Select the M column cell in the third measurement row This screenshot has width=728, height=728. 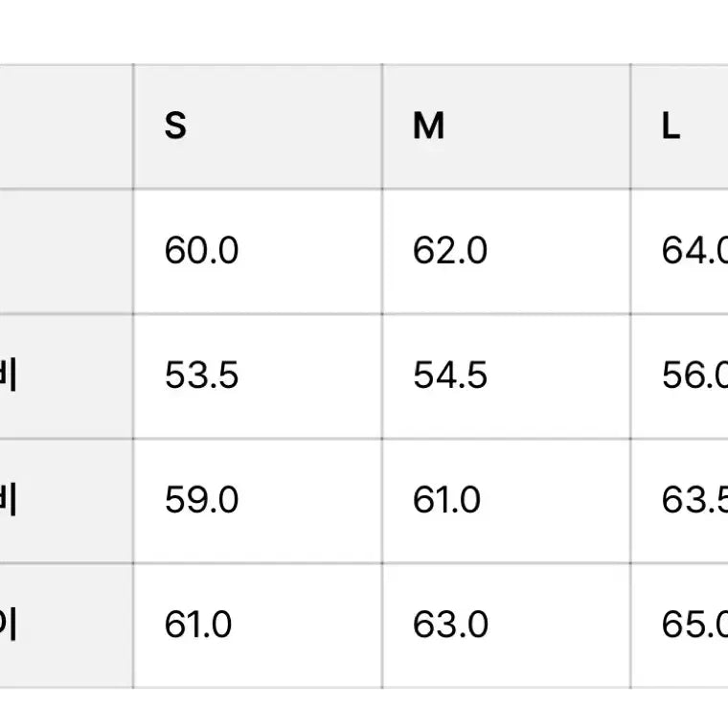tap(507, 500)
